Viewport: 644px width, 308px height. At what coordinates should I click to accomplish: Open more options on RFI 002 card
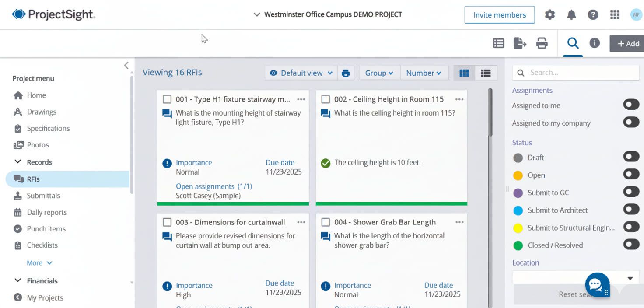(459, 99)
